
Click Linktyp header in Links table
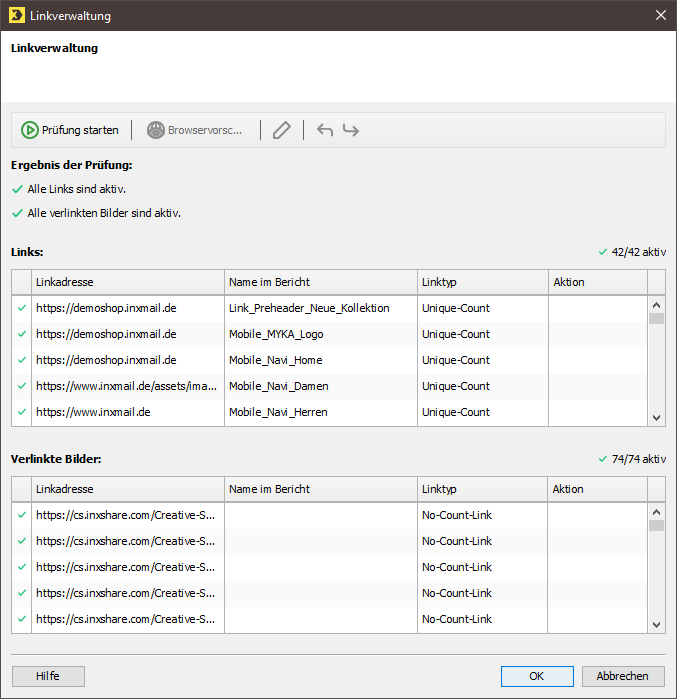tap(483, 282)
